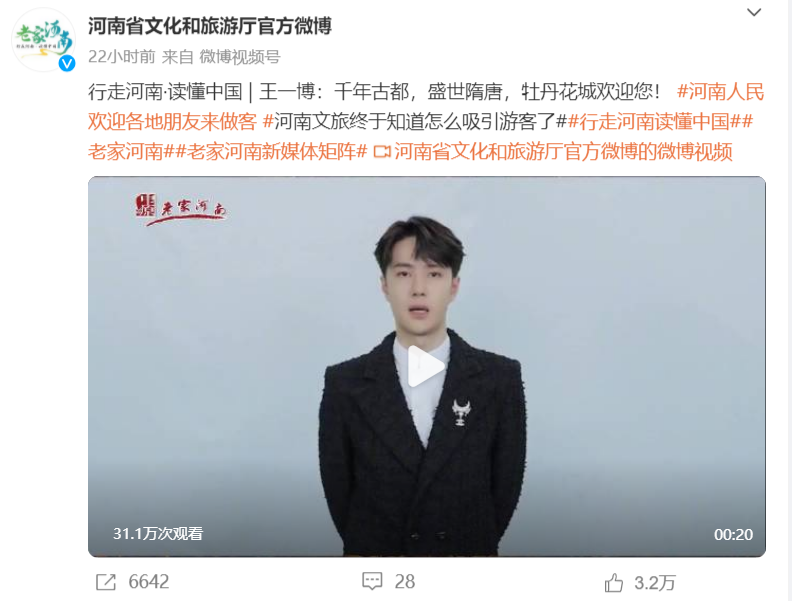Open the 河南省文化和旅游厅官方微博的微博视频 link
Viewport: 792px width, 601px height.
click(563, 151)
